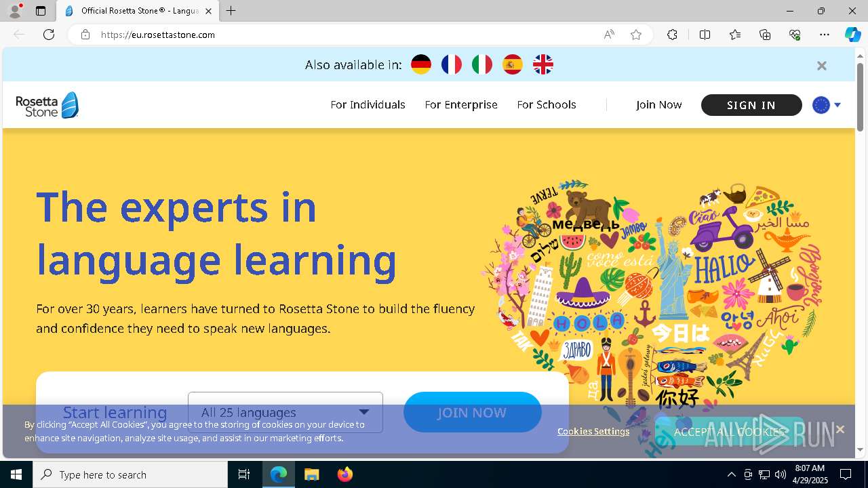Select the Italian flag icon

482,64
